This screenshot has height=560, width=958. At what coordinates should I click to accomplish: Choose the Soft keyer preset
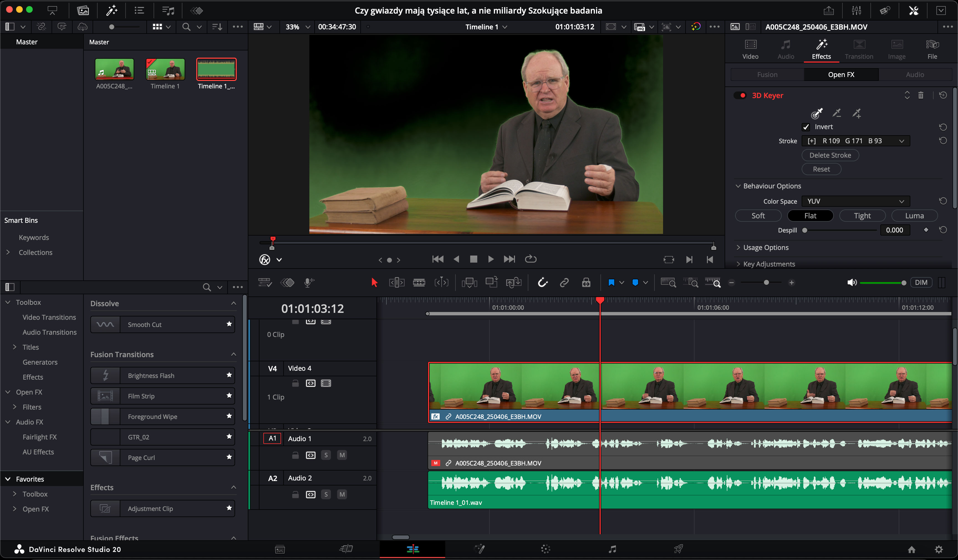pos(758,216)
